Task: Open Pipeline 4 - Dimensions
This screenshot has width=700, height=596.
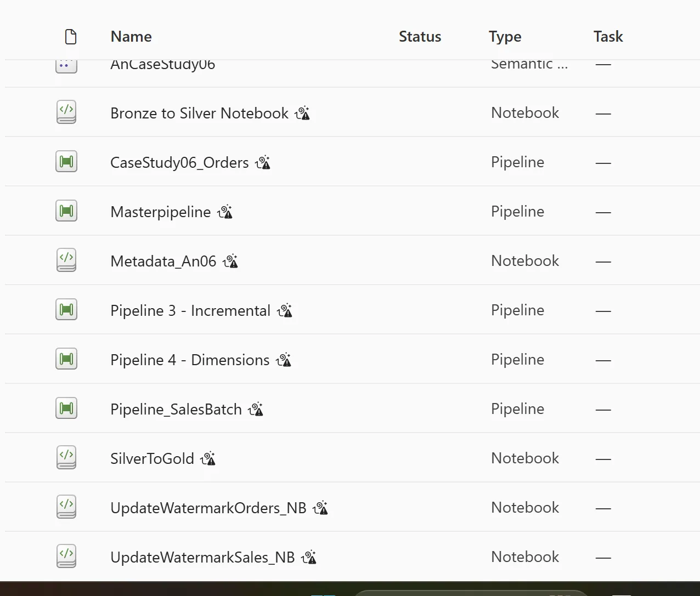Action: pyautogui.click(x=190, y=360)
